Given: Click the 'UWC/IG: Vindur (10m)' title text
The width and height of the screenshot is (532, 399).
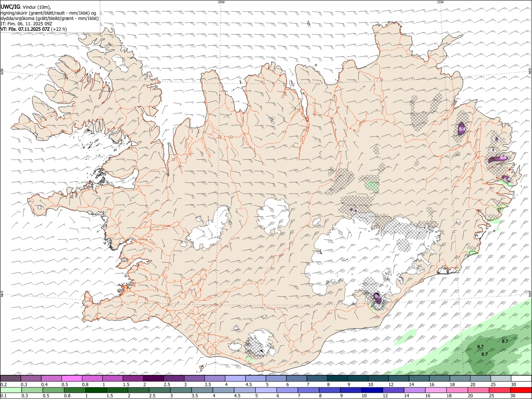Looking at the screenshot, I should point(25,6).
